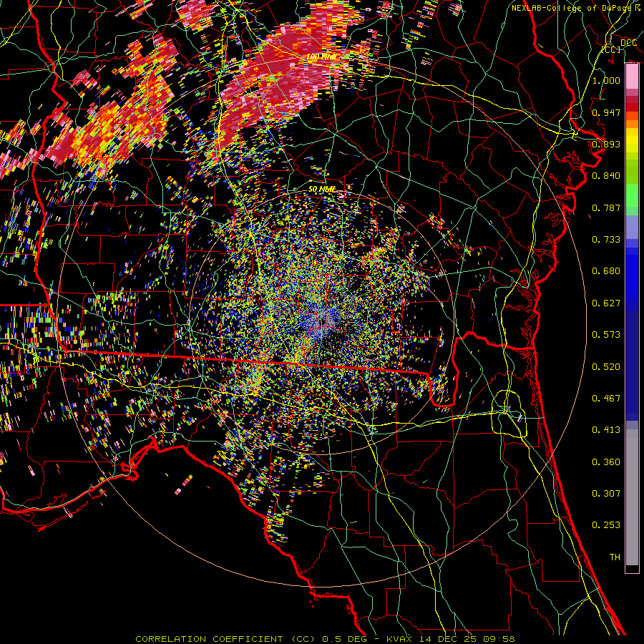This screenshot has height=644, width=644.
Task: Select the 0.627 legend label
Action: coord(606,303)
